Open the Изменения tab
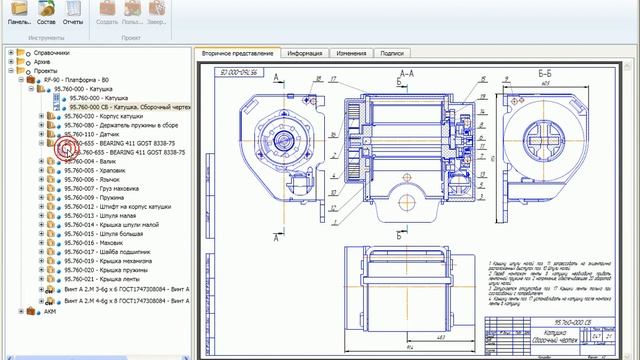 (351, 53)
